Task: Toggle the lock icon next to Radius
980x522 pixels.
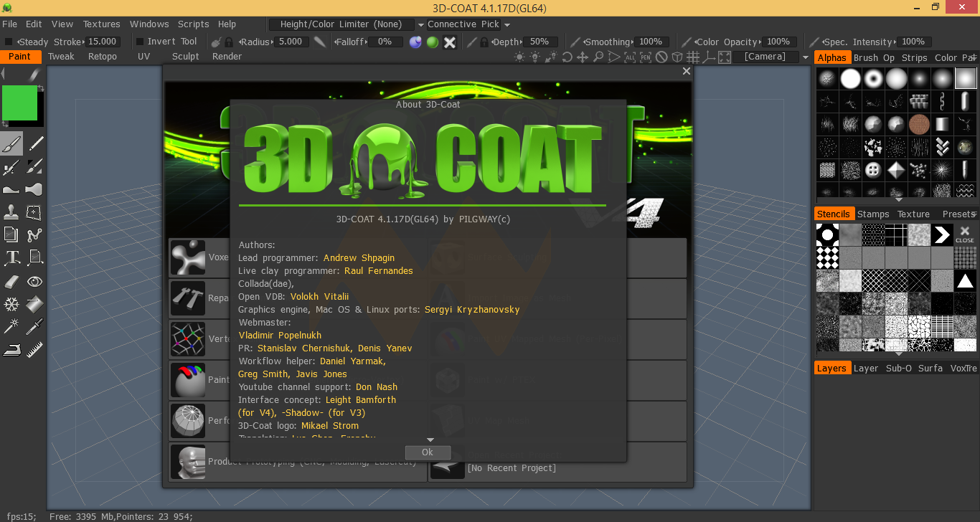Action: [228, 41]
